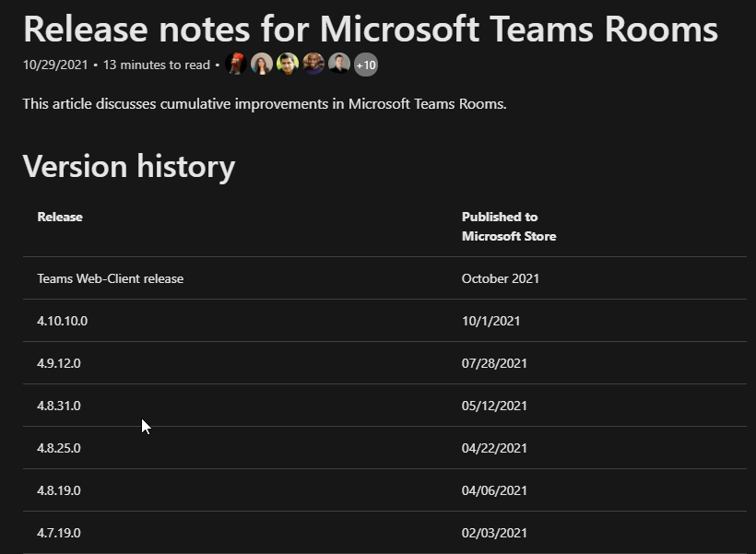Open release 4.10.10.0
This screenshot has width=756, height=554.
[63, 321]
